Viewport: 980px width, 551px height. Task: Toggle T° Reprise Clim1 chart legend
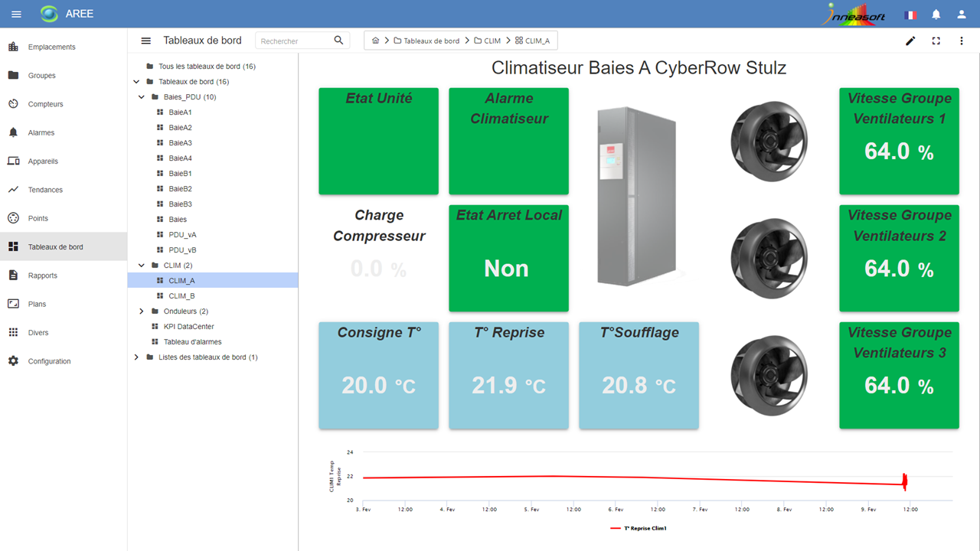pos(639,528)
